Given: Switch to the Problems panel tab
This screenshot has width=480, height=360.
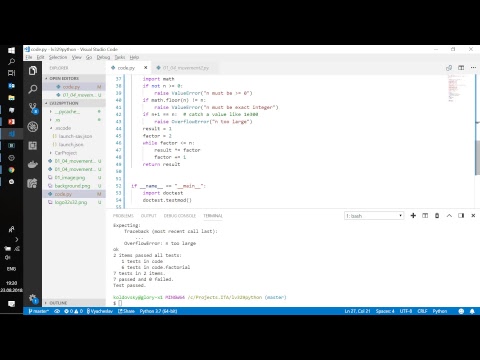Looking at the screenshot, I should click(123, 216).
